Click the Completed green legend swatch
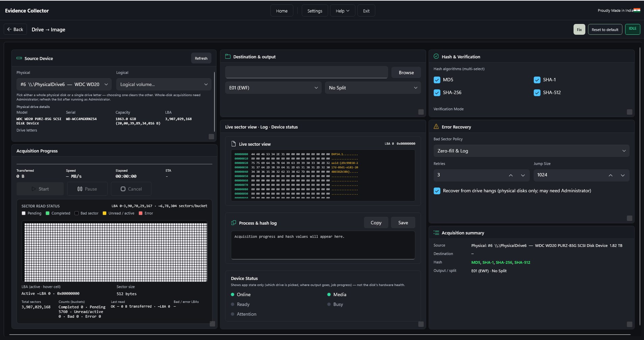Image resolution: width=644 pixels, height=340 pixels. pyautogui.click(x=48, y=213)
